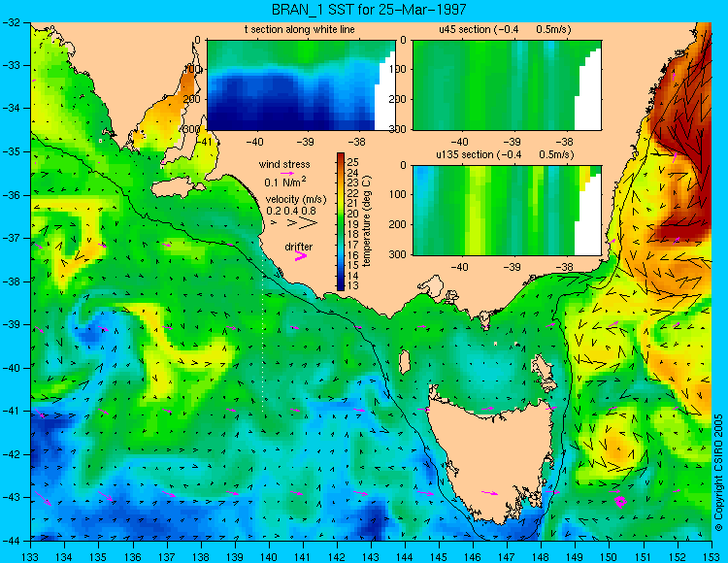Click the '200' depth label of the u135 section

pos(400,224)
